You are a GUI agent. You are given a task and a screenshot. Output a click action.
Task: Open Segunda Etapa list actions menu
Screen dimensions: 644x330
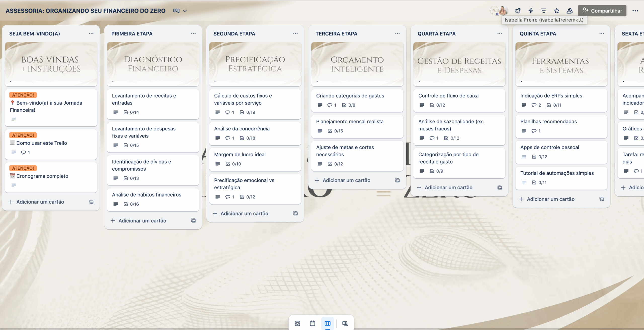(x=295, y=33)
